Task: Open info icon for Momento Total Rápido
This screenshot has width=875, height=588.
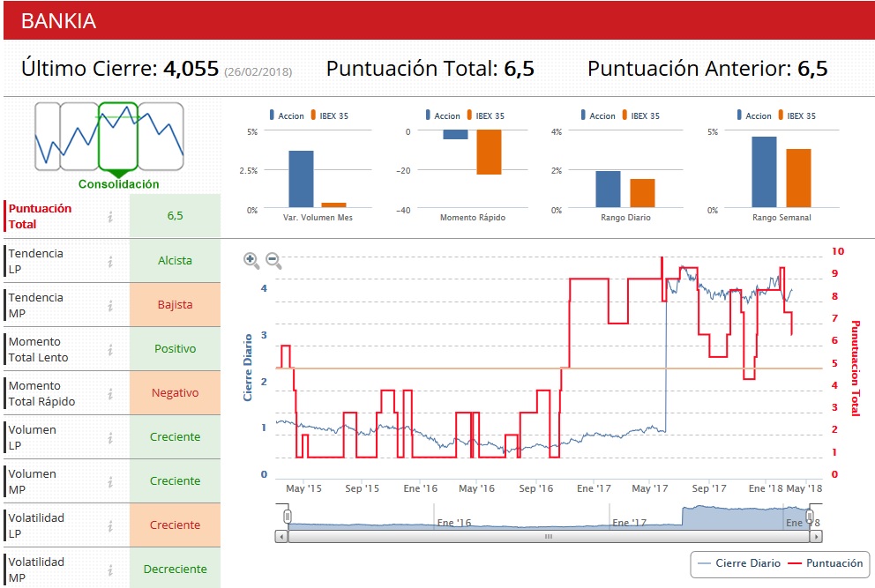Action: [x=110, y=393]
